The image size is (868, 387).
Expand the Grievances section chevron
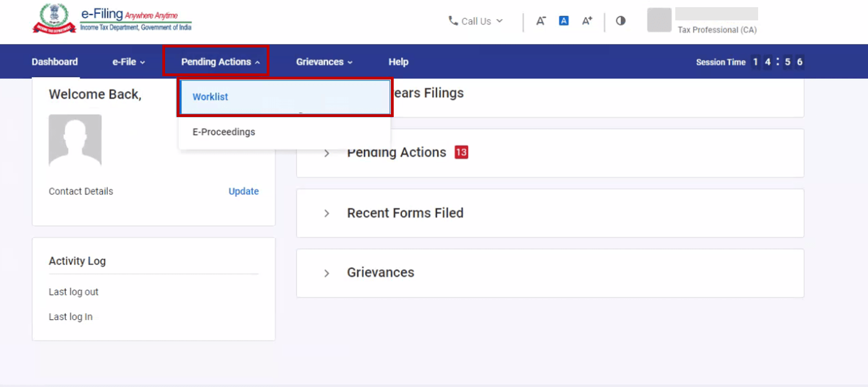(327, 273)
